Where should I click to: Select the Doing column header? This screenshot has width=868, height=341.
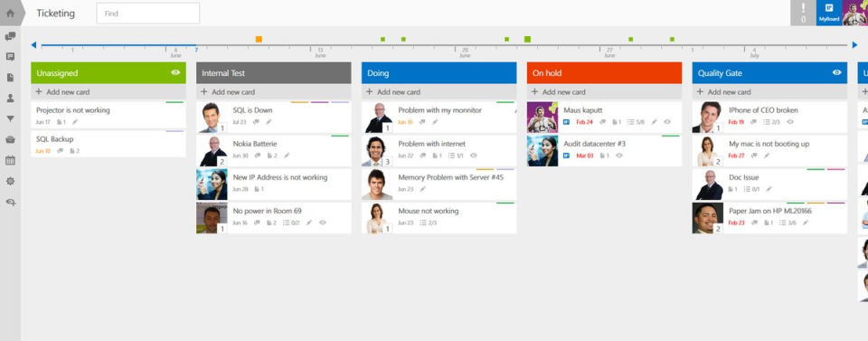pyautogui.click(x=439, y=72)
